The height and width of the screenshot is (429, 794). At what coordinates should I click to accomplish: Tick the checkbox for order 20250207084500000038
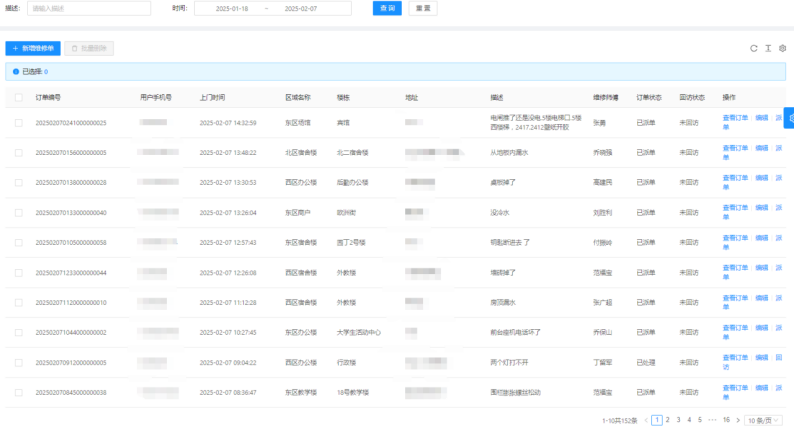19,393
